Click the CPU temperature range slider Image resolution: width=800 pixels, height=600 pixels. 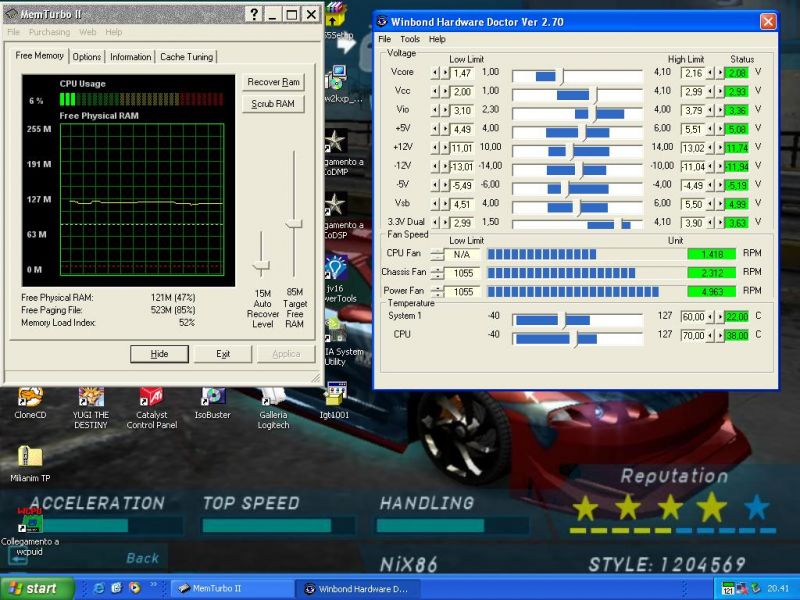577,339
